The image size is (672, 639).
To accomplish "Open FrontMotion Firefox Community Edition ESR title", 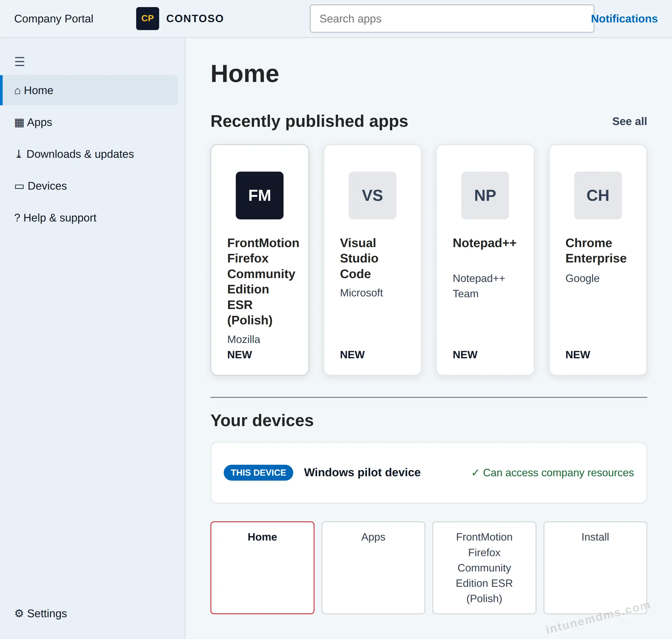I will (263, 281).
